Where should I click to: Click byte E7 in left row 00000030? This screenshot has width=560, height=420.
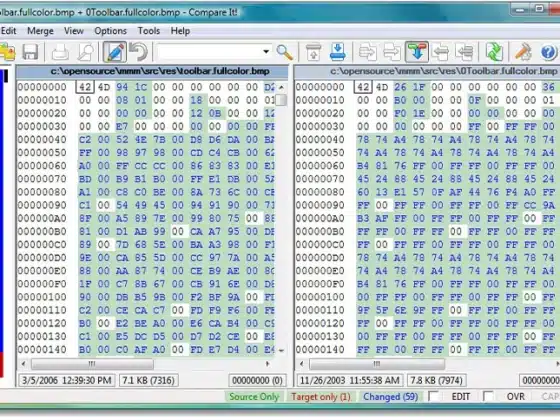click(x=122, y=126)
